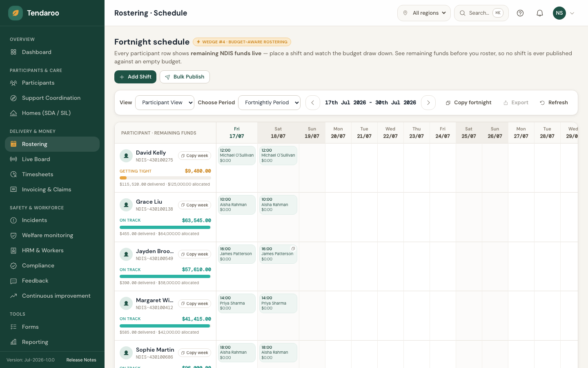Open Aisha Rahman 18:00 shift on Fri 17/07
The width and height of the screenshot is (588, 368).
[237, 352]
